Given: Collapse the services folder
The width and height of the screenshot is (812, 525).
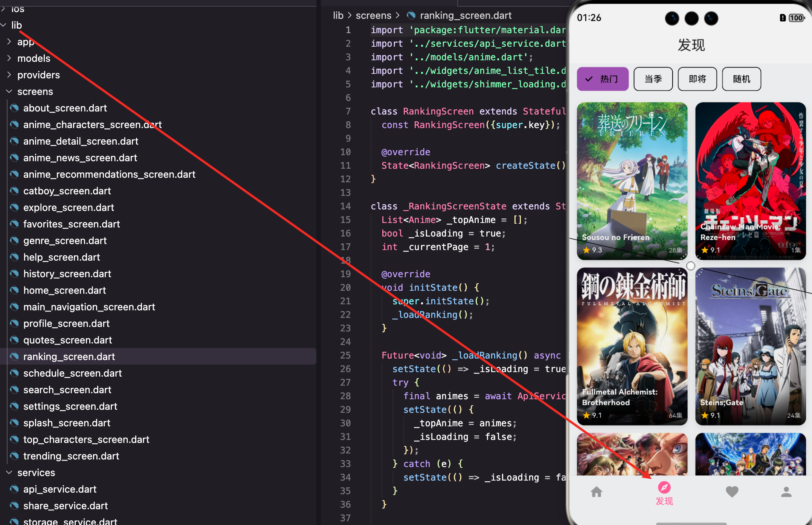Looking at the screenshot, I should pos(9,473).
